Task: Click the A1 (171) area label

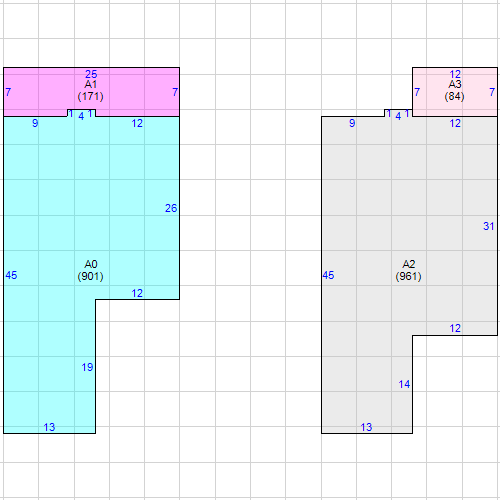Action: click(x=90, y=90)
